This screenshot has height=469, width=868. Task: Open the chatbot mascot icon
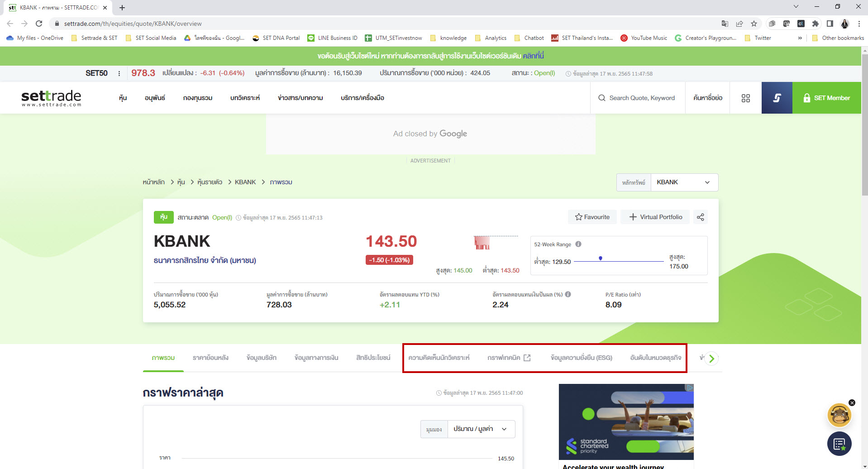click(x=839, y=415)
